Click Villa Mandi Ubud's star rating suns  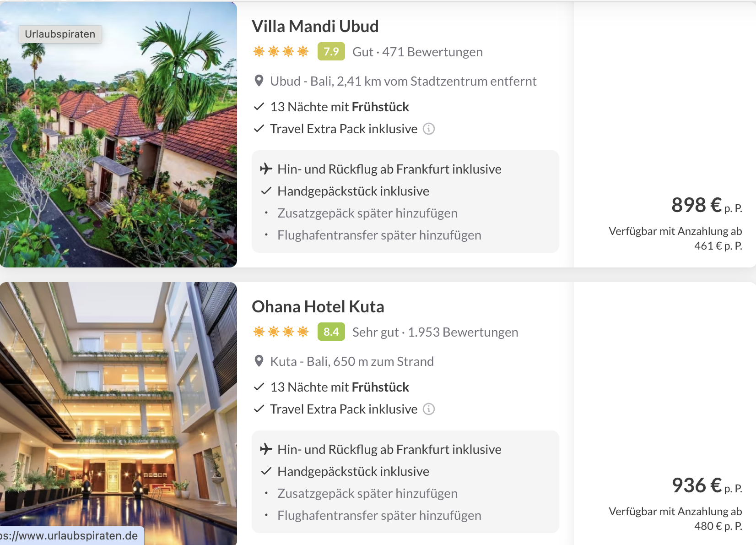click(x=281, y=52)
